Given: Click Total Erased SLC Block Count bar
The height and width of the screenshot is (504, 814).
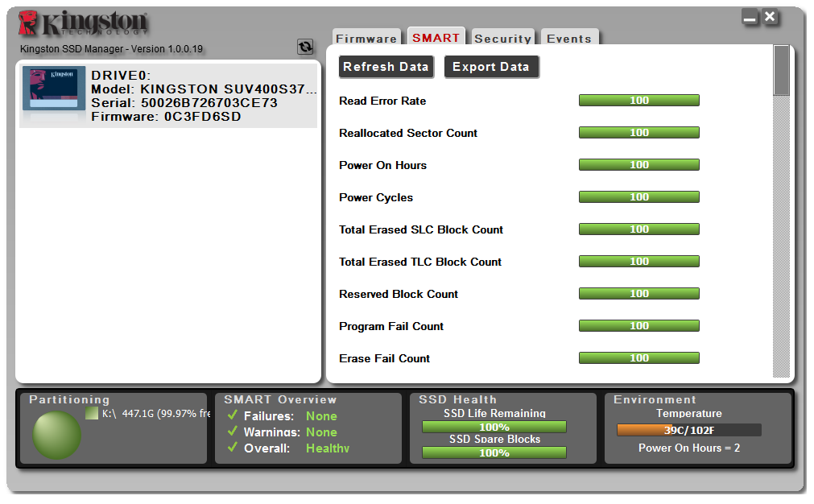Looking at the screenshot, I should coord(639,229).
